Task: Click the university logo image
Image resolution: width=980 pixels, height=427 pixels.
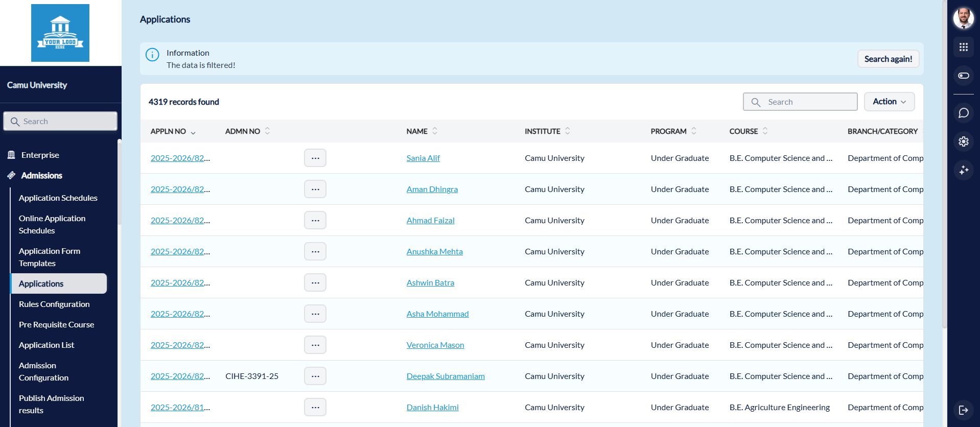Action: tap(60, 33)
